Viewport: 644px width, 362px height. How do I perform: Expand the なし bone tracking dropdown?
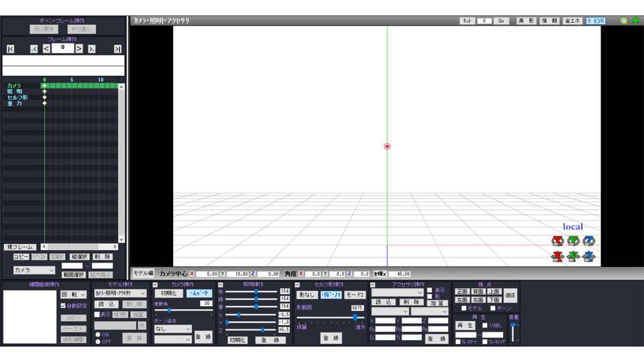[173, 329]
